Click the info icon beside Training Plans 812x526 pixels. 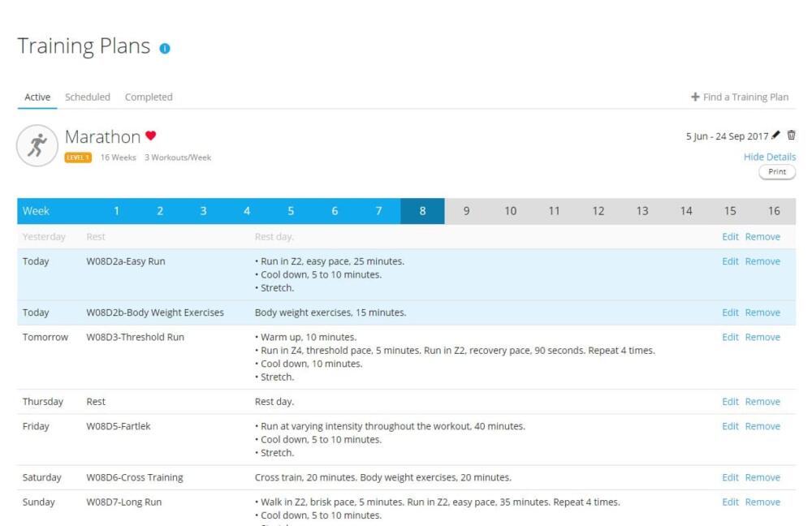[x=165, y=49]
